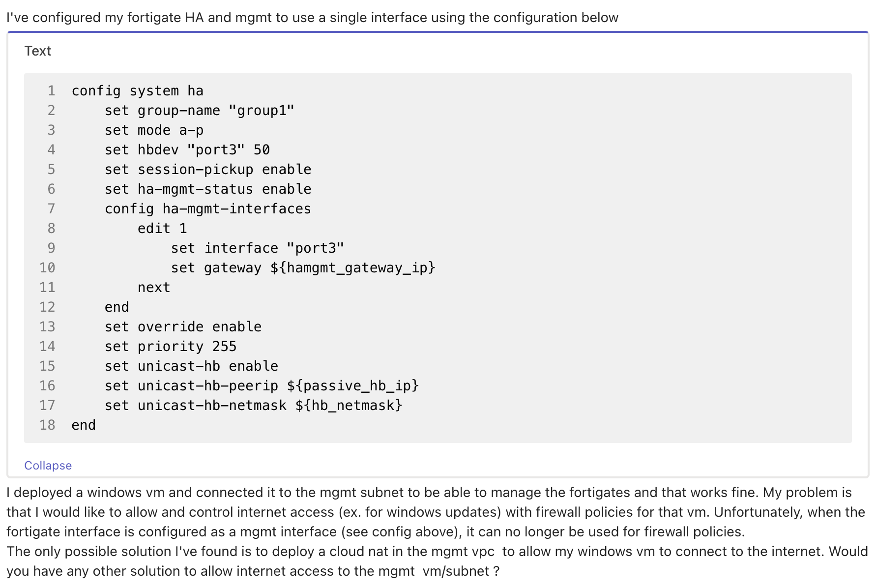Select the 'set unicast-hb enable' line
The width and height of the screenshot is (876, 588).
click(191, 366)
